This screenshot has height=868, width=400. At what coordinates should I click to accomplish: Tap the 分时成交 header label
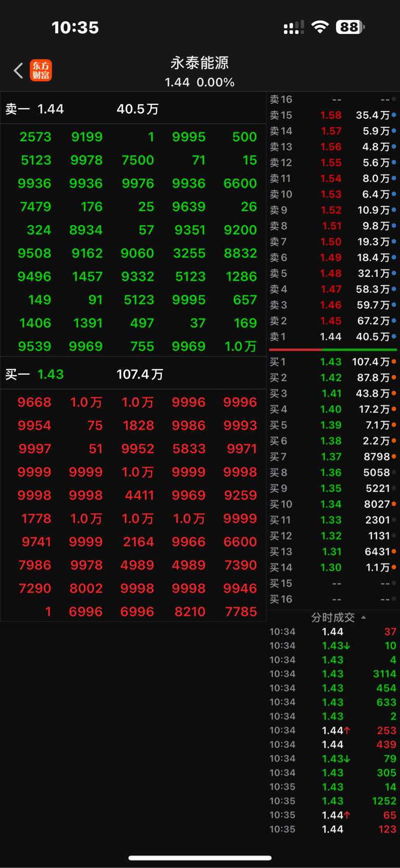click(x=333, y=617)
